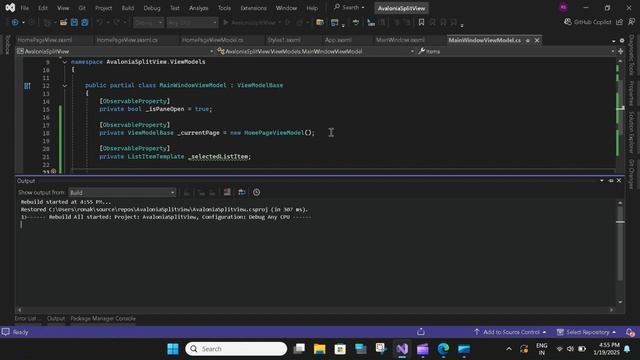Toggle word wrap in the Output window
This screenshot has width=640, height=360.
click(242, 192)
